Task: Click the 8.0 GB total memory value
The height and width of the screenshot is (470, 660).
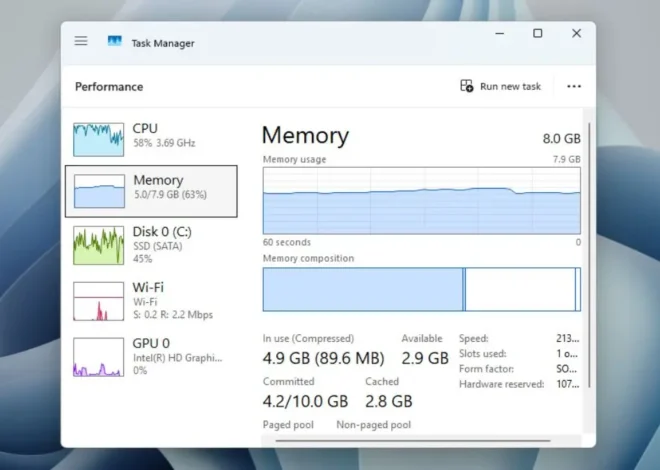Action: 562,138
